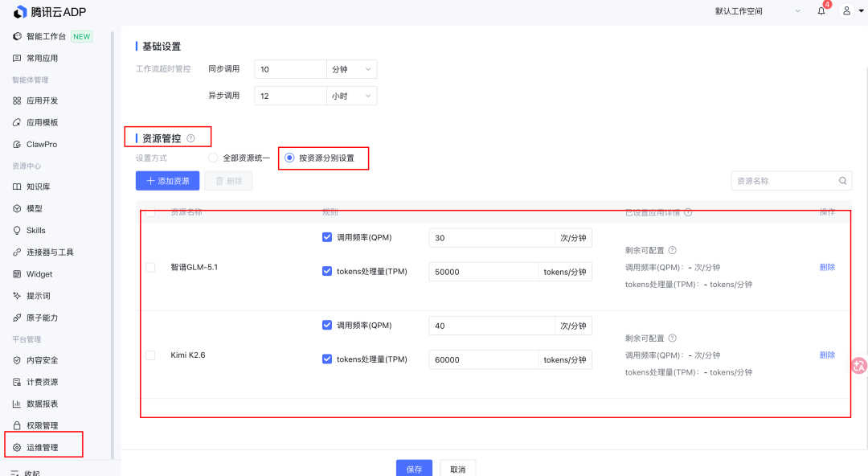Image resolution: width=868 pixels, height=476 pixels.
Task: Select the 全部资源统一 radio option
Action: (x=213, y=158)
